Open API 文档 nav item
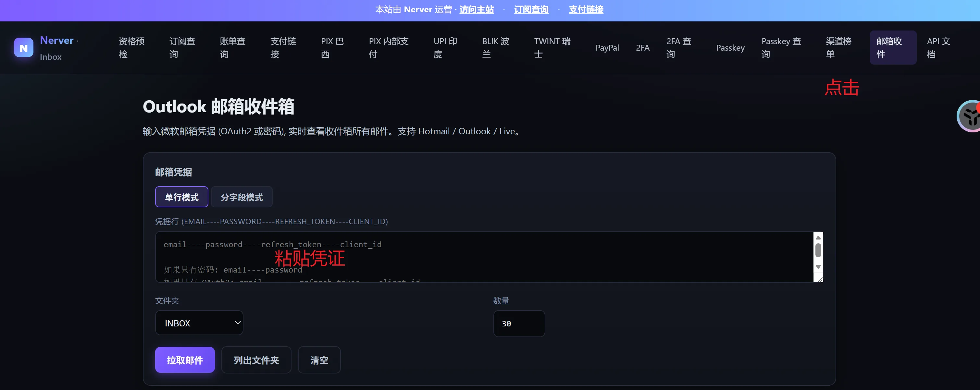The image size is (980, 390). point(938,48)
